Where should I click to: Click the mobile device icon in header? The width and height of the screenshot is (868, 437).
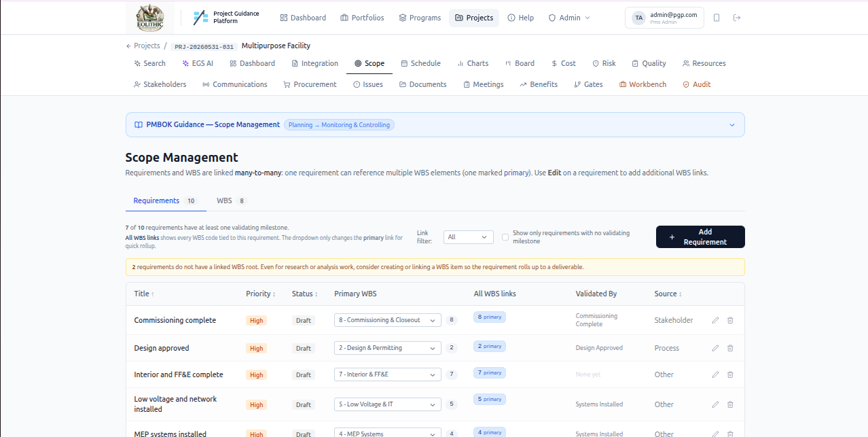point(717,18)
